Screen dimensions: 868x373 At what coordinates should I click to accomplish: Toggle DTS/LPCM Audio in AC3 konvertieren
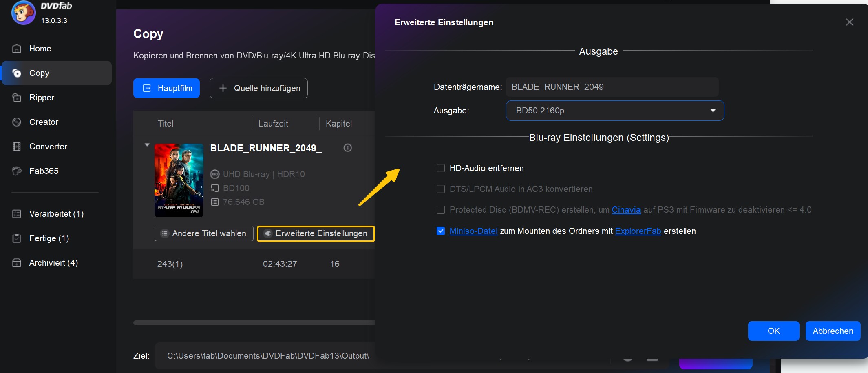tap(441, 189)
